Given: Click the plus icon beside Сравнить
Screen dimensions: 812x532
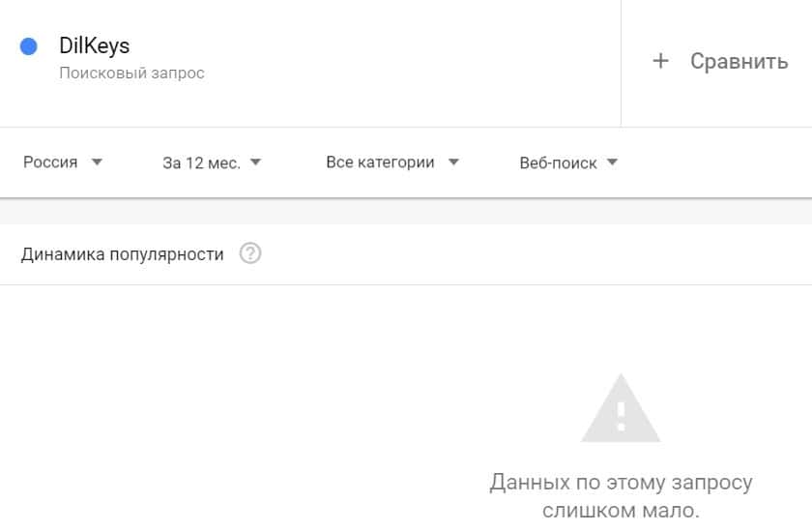Looking at the screenshot, I should 660,62.
